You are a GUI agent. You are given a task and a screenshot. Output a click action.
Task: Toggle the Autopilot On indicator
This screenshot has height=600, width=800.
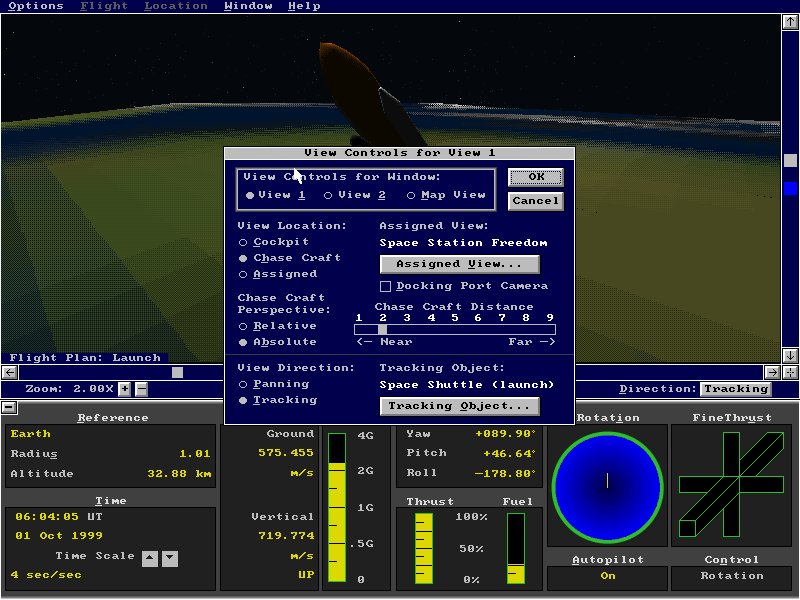pyautogui.click(x=607, y=577)
